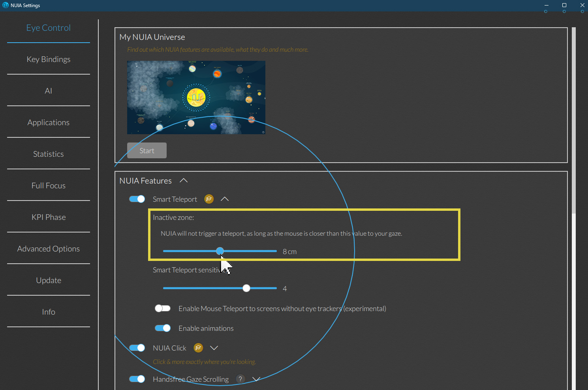This screenshot has height=390, width=588.
Task: Expand Handsfree Gaze Scrolling options chevron
Action: 256,379
